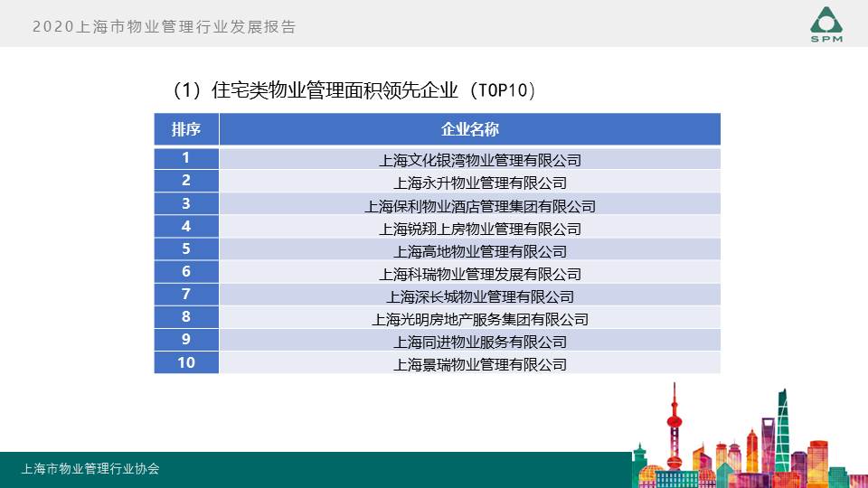Click the 排序 column header
This screenshot has height=488, width=868.
[x=186, y=129]
